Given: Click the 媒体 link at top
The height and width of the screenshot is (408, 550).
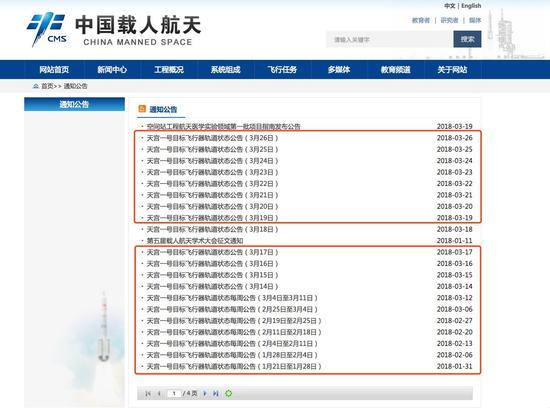Looking at the screenshot, I should [x=475, y=20].
